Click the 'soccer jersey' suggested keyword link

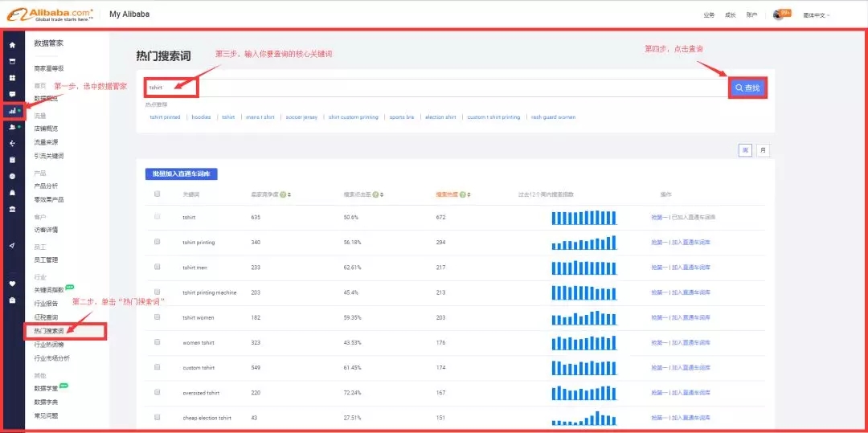pyautogui.click(x=302, y=117)
